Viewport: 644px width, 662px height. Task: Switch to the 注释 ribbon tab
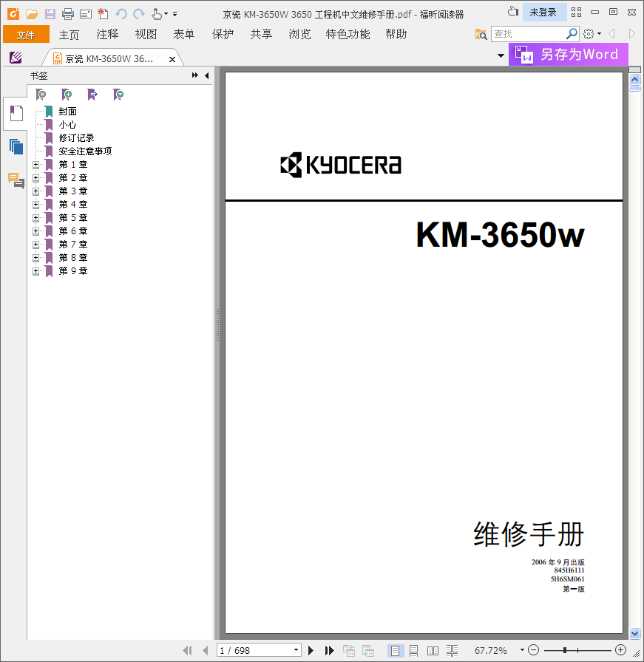[107, 34]
